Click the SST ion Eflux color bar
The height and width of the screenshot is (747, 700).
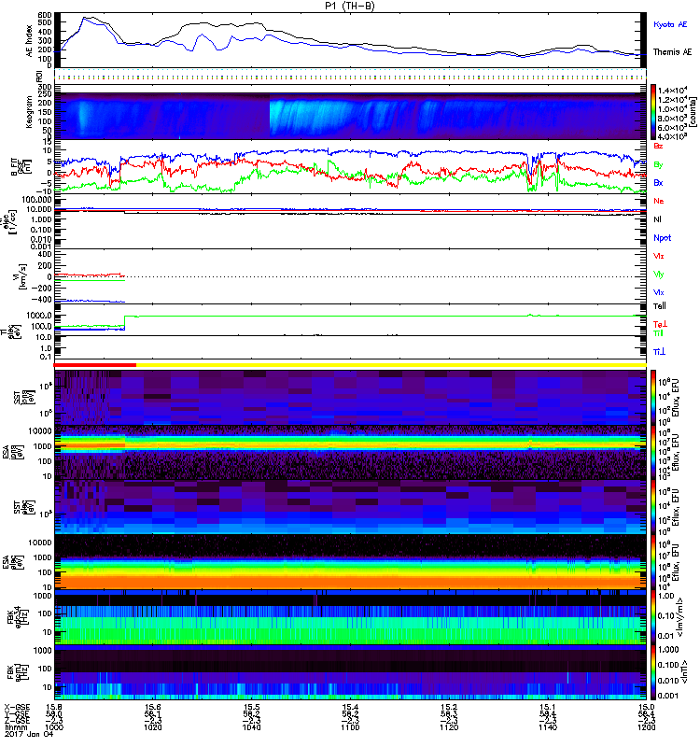(x=653, y=398)
